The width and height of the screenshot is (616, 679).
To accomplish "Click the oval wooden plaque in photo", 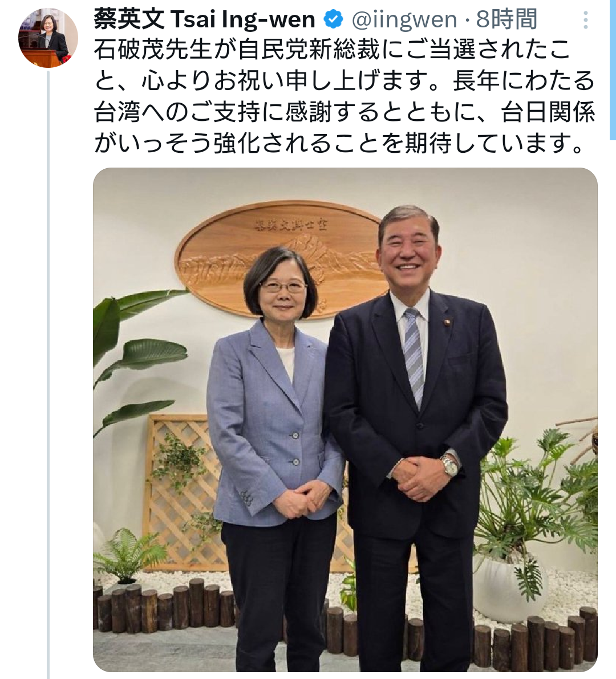I will tap(281, 259).
